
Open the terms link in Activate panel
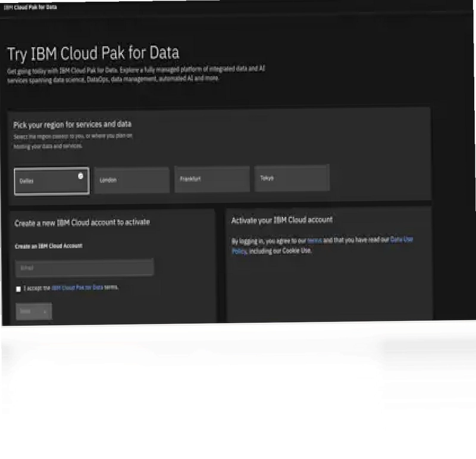click(x=314, y=241)
